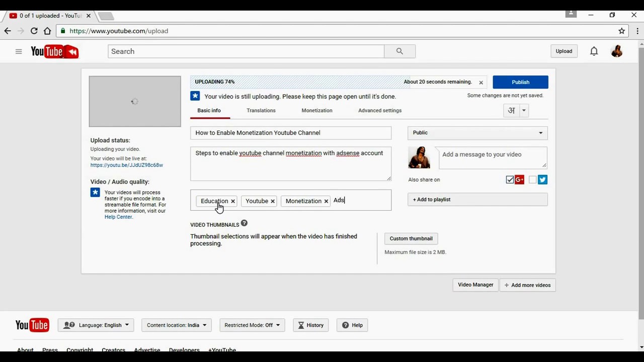
Task: Click the video thumbnails help question mark
Action: [x=244, y=223]
